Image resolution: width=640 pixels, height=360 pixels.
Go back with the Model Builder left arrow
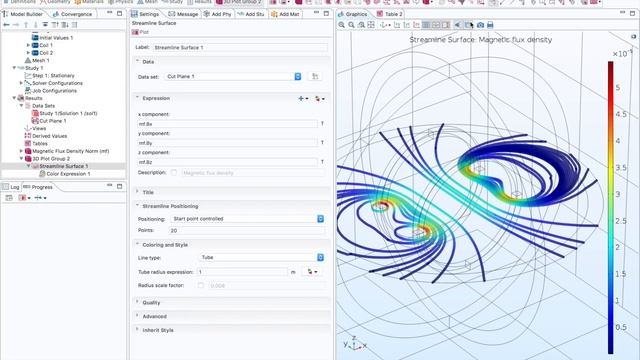(6, 25)
